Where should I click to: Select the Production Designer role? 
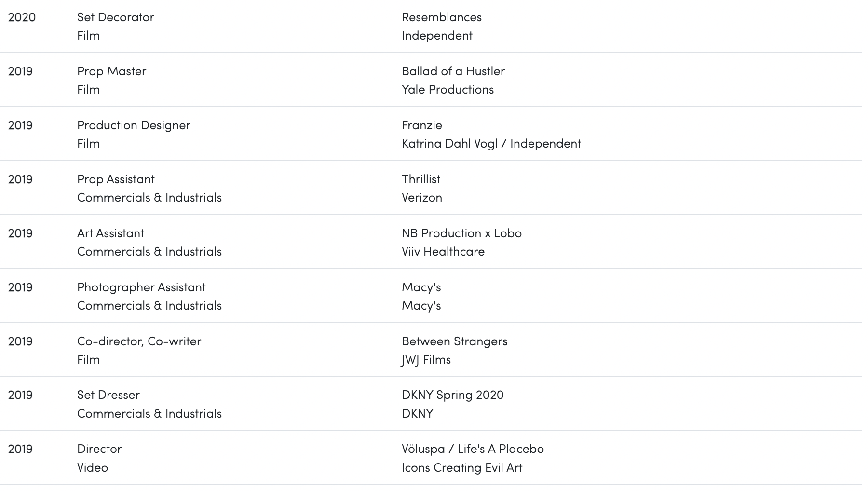[134, 125]
